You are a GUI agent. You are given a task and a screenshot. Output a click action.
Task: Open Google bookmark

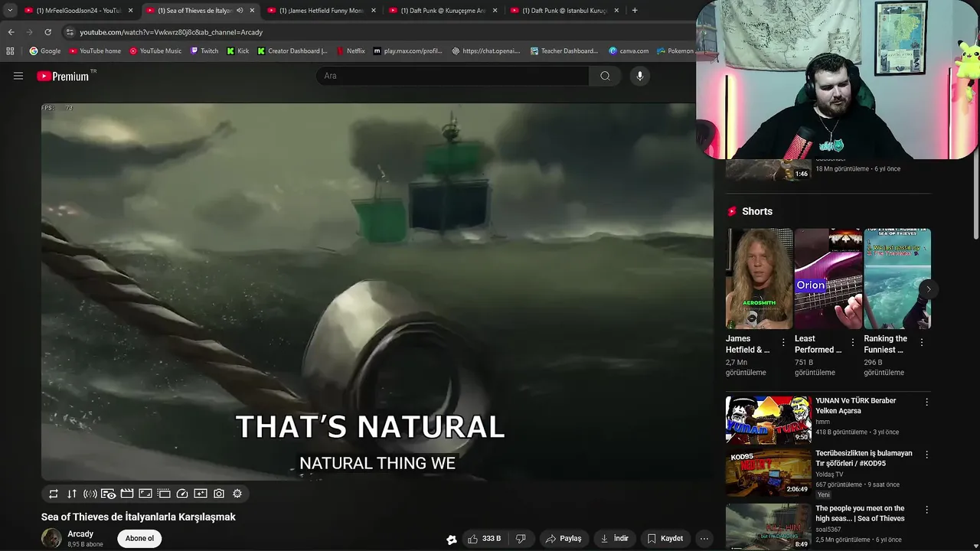point(45,51)
